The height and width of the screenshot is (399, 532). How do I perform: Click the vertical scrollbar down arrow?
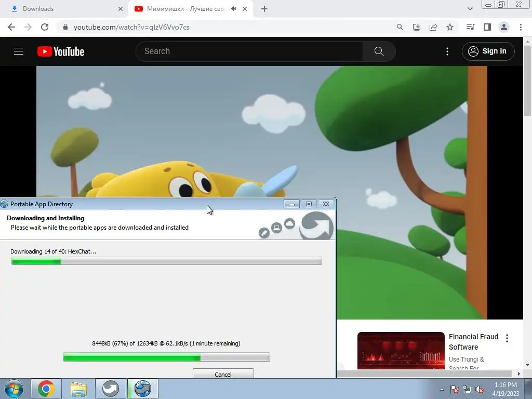(528, 365)
